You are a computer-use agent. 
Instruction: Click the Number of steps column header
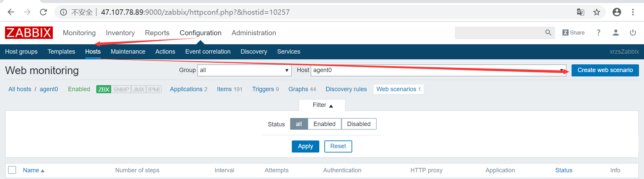pyautogui.click(x=137, y=170)
